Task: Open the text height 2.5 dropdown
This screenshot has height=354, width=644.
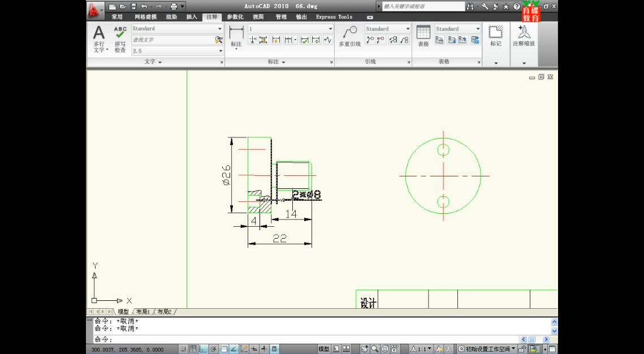Action: [x=220, y=51]
